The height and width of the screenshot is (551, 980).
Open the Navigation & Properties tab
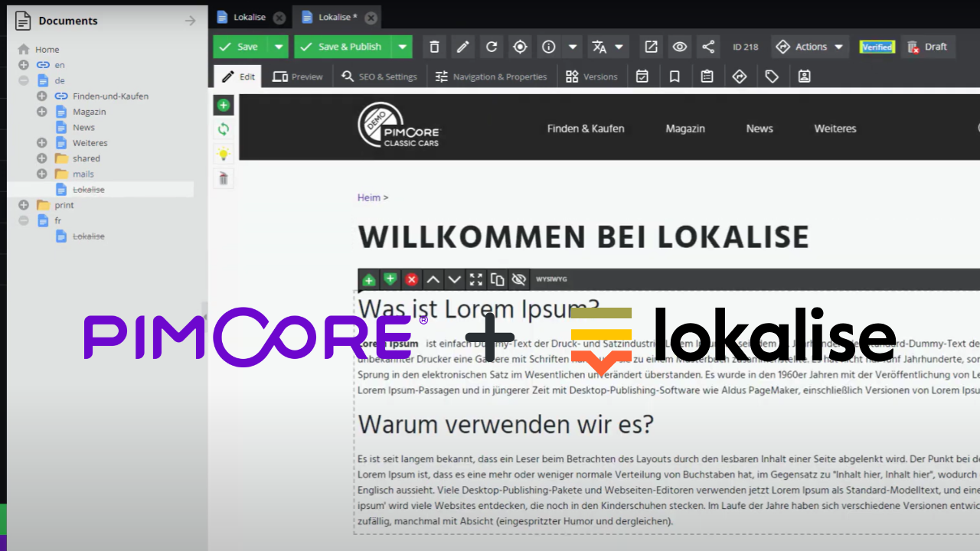(x=491, y=77)
